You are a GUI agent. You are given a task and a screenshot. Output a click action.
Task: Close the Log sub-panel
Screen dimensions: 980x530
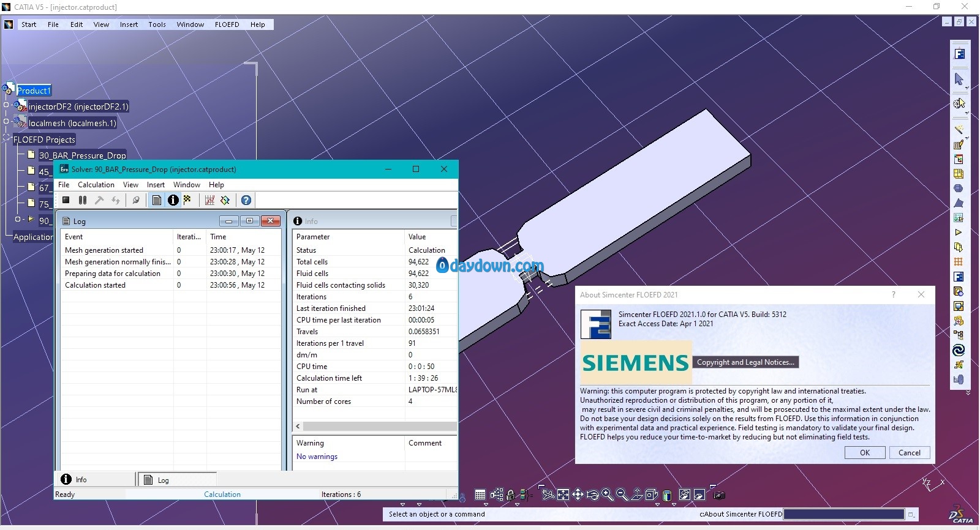click(x=270, y=221)
